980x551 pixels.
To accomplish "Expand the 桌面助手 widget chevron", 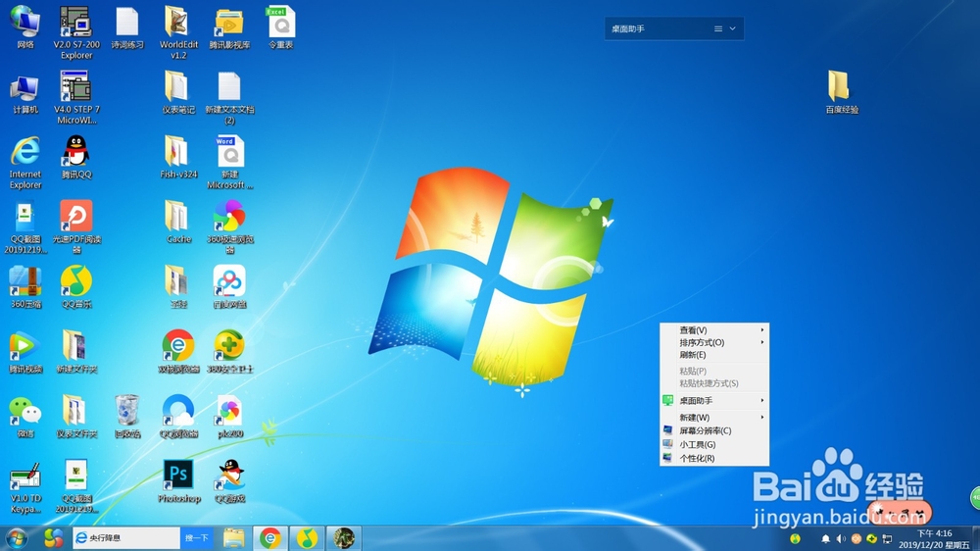I will coord(732,28).
